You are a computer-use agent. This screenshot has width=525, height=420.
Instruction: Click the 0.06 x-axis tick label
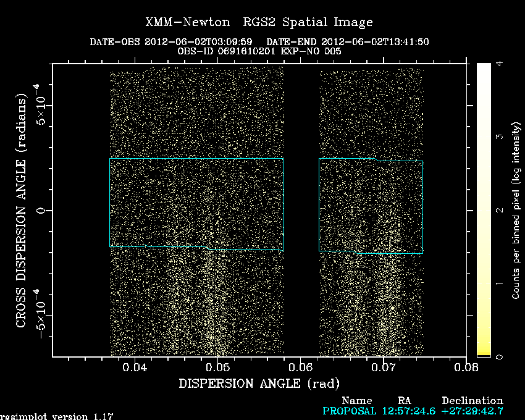pyautogui.click(x=300, y=367)
